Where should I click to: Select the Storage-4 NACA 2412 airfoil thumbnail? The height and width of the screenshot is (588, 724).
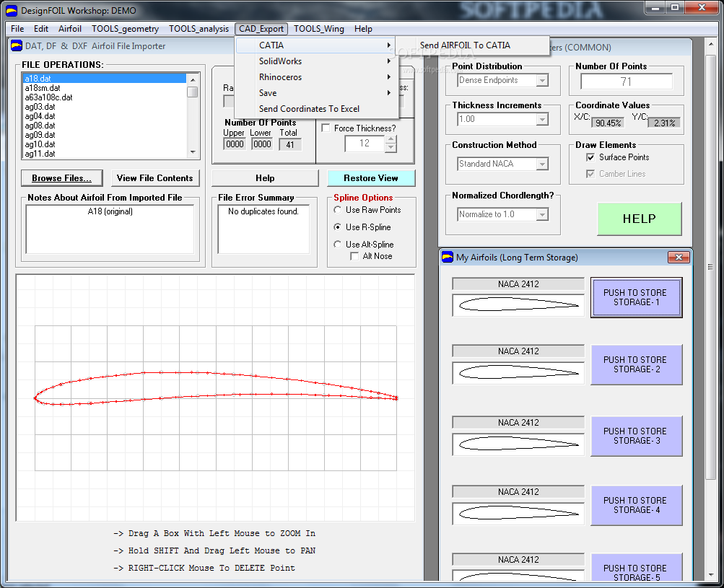518,513
